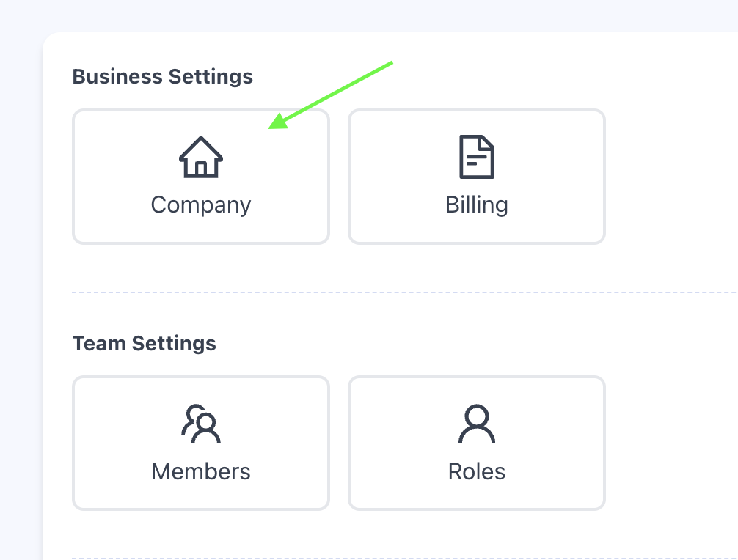This screenshot has width=738, height=560.
Task: Click the green arrow annotation
Action: [334, 94]
